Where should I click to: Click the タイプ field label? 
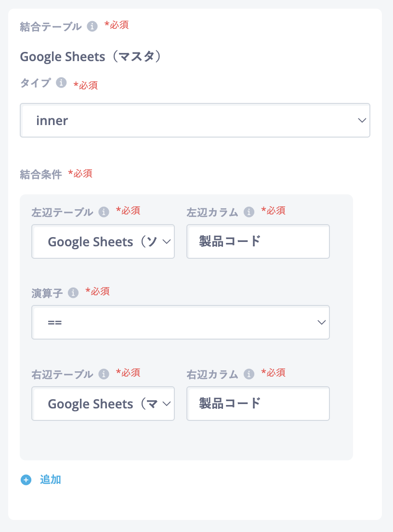click(x=35, y=83)
